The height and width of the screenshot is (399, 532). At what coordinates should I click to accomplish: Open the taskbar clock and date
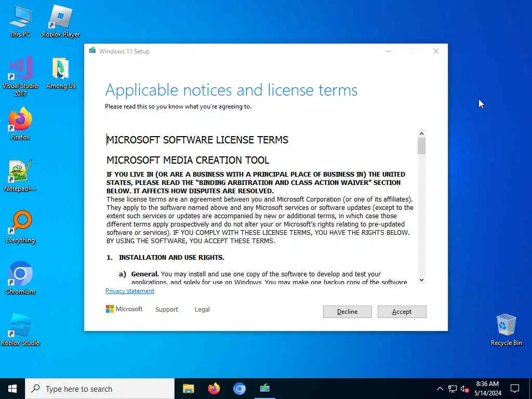click(487, 389)
